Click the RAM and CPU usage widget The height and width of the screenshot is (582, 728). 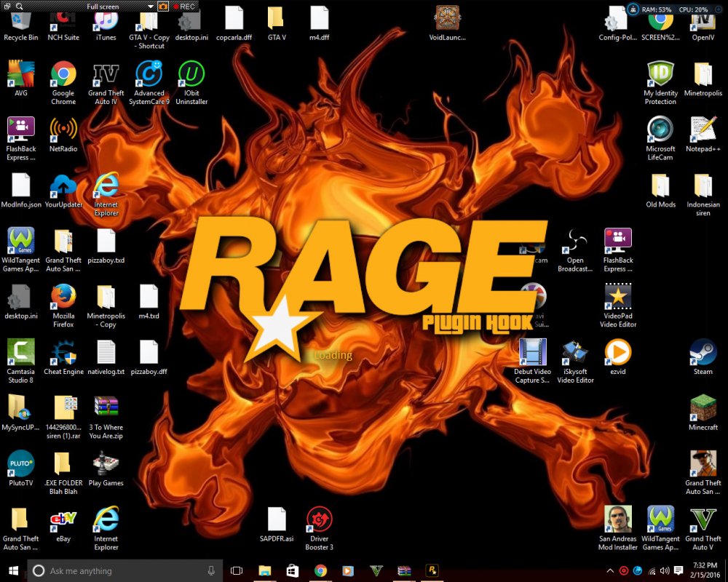point(676,9)
